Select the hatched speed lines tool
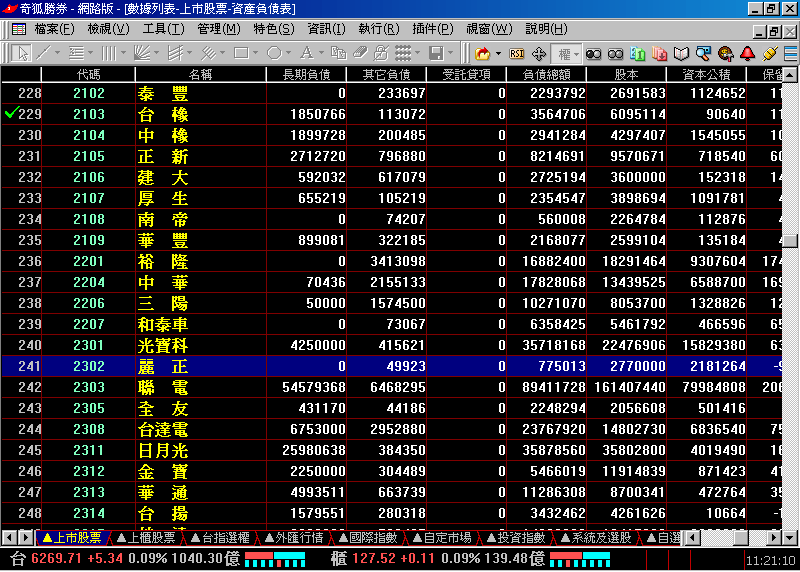The image size is (800, 572). [175, 53]
